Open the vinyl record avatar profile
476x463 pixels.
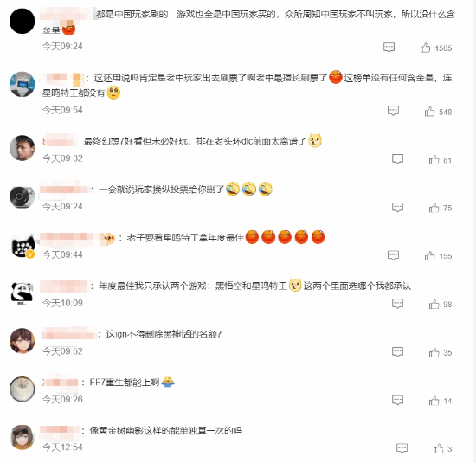(x=23, y=196)
